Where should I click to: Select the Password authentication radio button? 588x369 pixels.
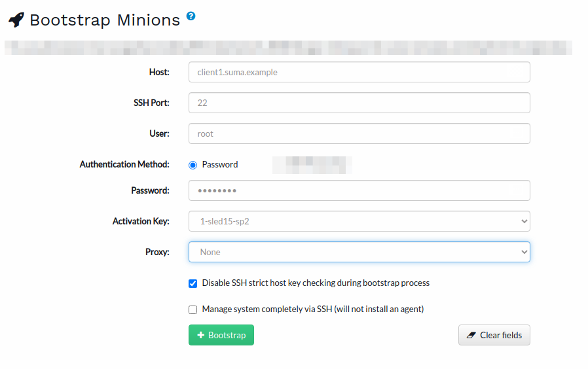point(193,166)
